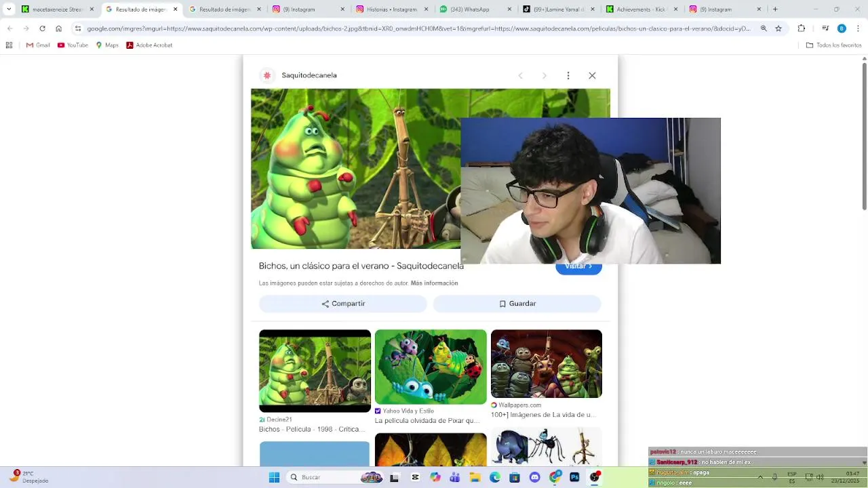The height and width of the screenshot is (488, 868).
Task: Open 100+ Imágenes de La vida link
Action: [542, 415]
